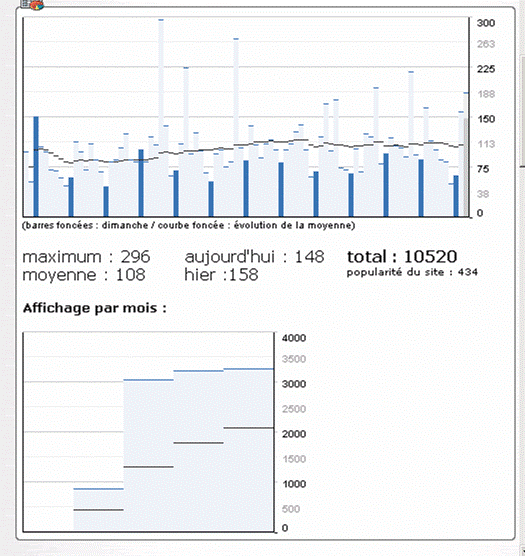Click the 'popularité du site : 434' text
This screenshot has width=525, height=556.
[x=412, y=272]
